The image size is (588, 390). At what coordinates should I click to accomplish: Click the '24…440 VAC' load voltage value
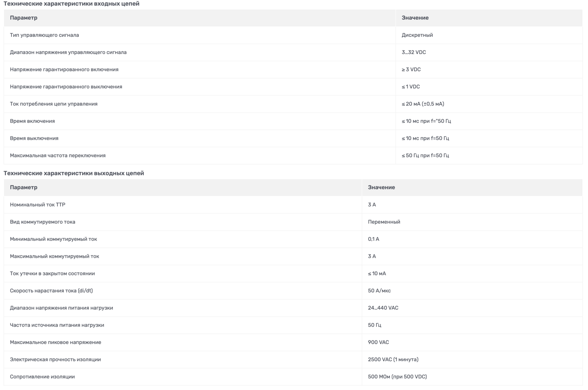click(x=383, y=308)
